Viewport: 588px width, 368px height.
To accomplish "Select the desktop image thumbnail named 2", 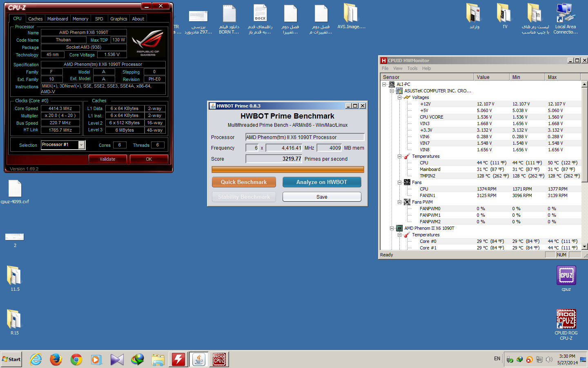I will click(15, 240).
